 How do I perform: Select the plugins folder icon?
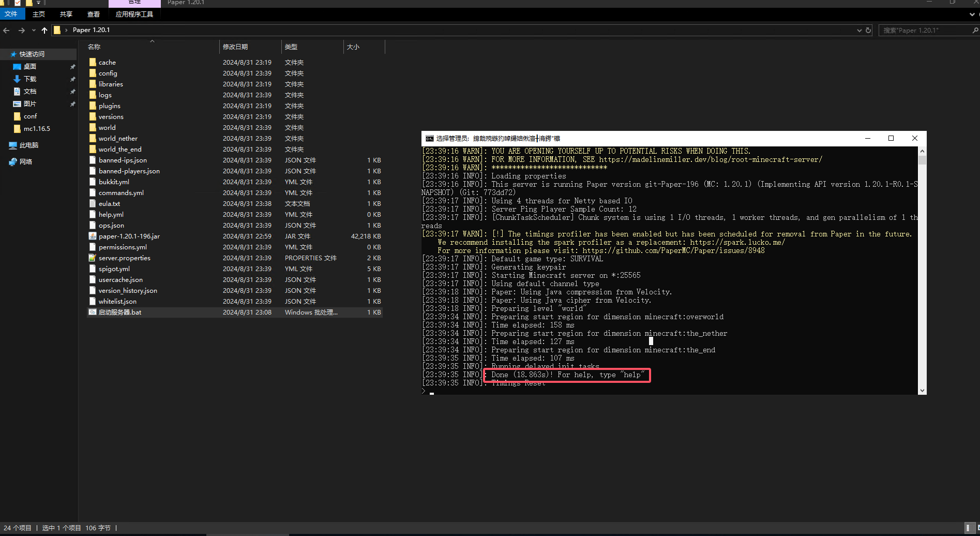93,106
